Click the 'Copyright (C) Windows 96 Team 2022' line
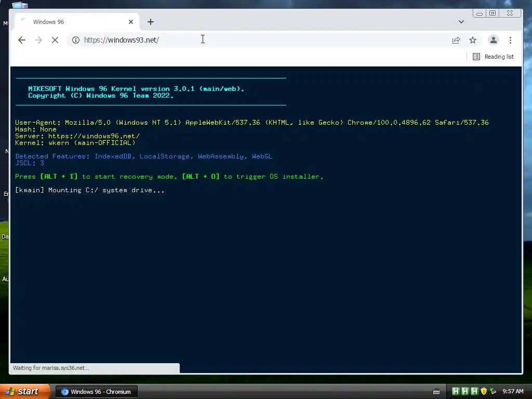Viewport: 532px width, 399px height. 101,96
